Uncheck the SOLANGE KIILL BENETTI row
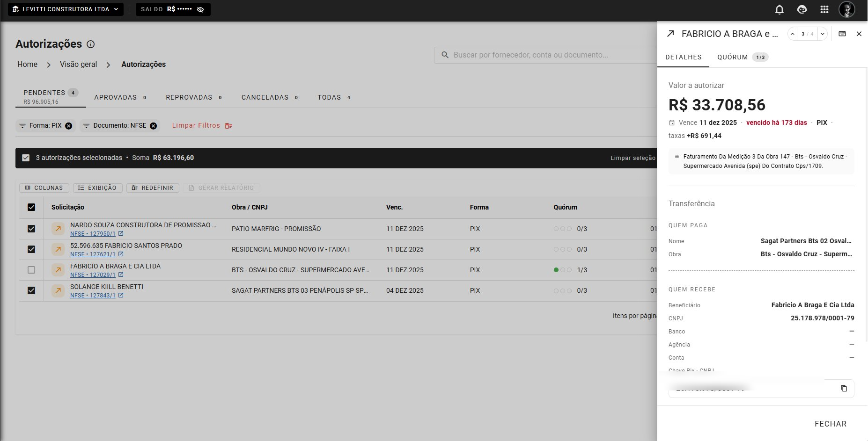Image resolution: width=868 pixels, height=441 pixels. pyautogui.click(x=31, y=290)
